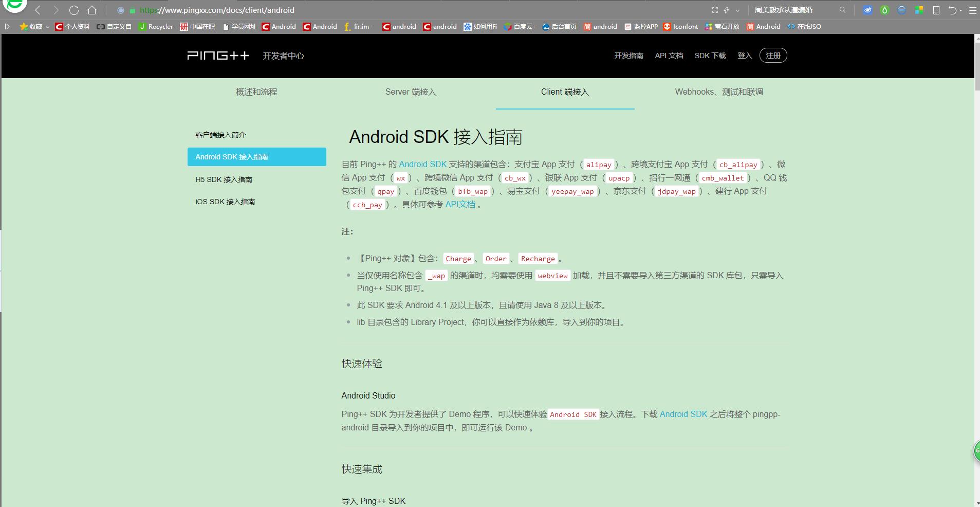Viewport: 980px width, 507px height.
Task: Switch to the Server 端接入 tab
Action: [x=411, y=92]
